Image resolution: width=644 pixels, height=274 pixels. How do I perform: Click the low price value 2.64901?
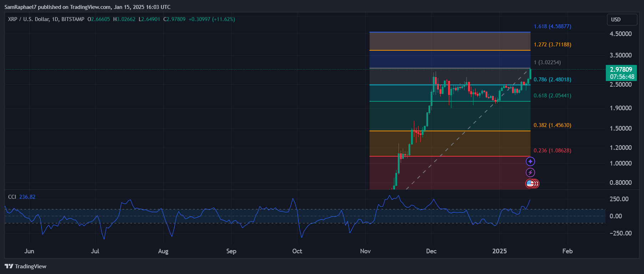[x=151, y=19]
